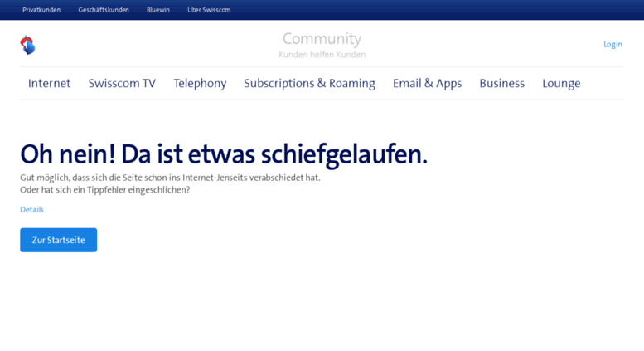This screenshot has height=351, width=644.
Task: Open Subscriptions & Roaming menu item
Action: [310, 84]
